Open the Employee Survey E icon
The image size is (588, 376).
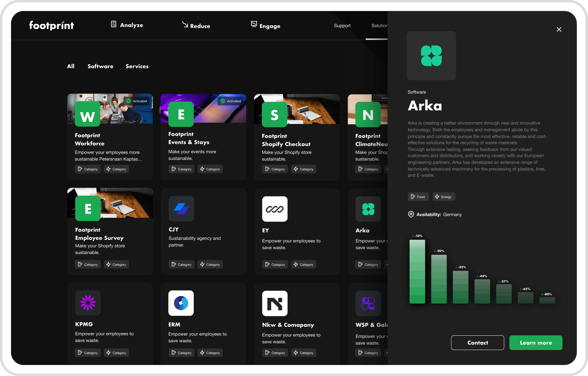coord(88,208)
